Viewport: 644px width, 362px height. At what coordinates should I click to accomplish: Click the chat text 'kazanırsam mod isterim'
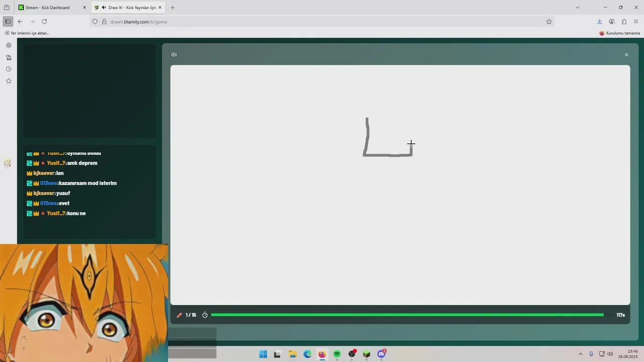[88, 183]
